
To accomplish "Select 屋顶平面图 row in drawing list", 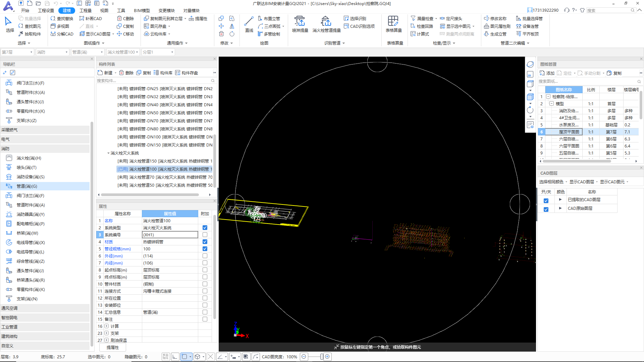I will [588, 132].
